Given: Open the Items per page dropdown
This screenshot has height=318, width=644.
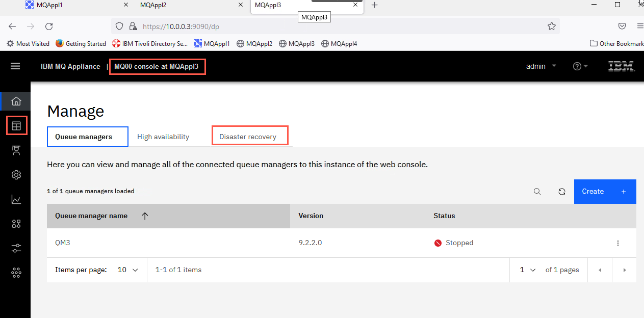Looking at the screenshot, I should pyautogui.click(x=128, y=270).
